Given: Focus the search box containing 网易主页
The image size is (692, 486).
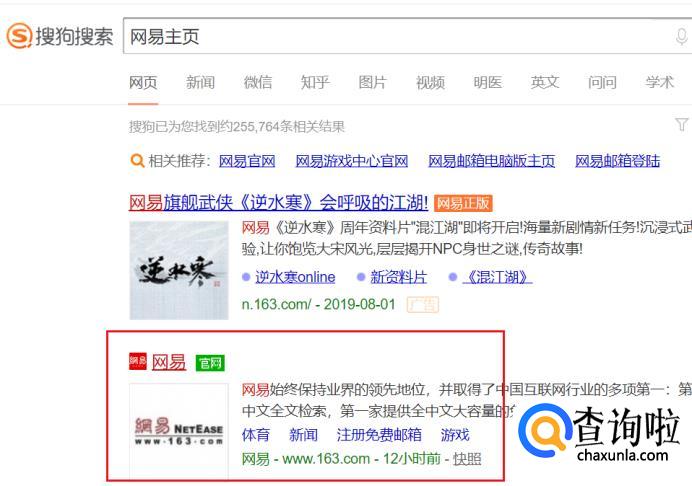Looking at the screenshot, I should 407,36.
